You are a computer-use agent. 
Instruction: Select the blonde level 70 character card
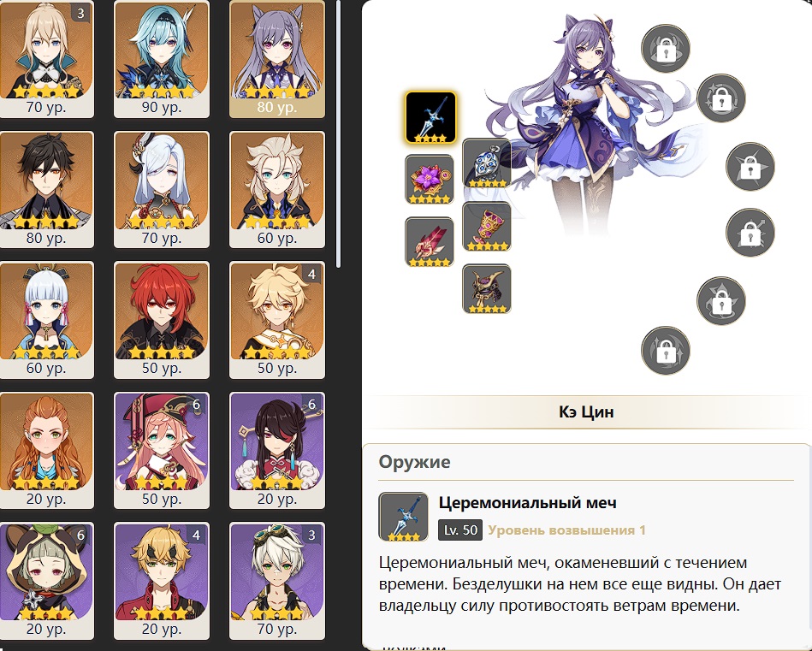click(46, 59)
